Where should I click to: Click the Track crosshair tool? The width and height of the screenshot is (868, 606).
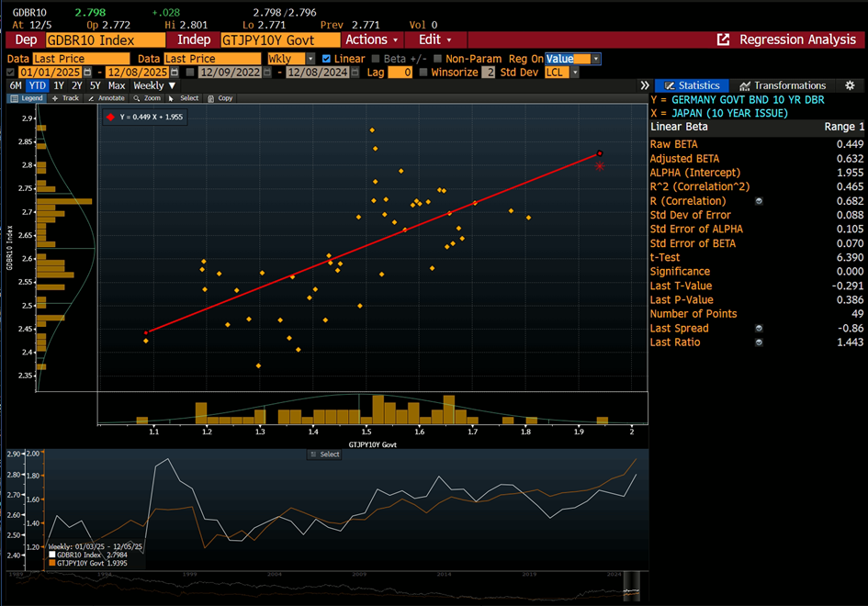pyautogui.click(x=64, y=98)
